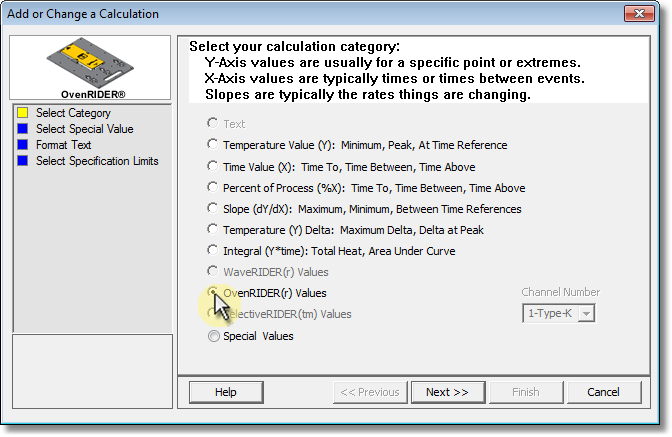
Task: Cancel the calculation dialog
Action: pyautogui.click(x=603, y=392)
